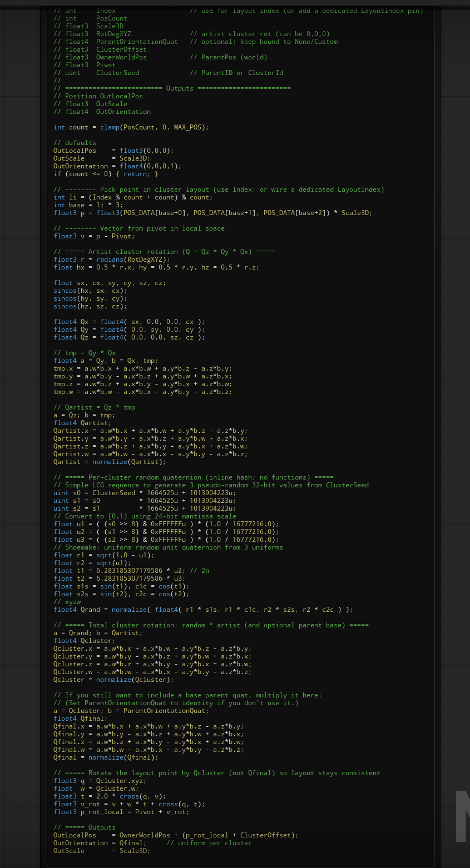Click the 'if (count <= 0)' return line
Viewport: 470px width, 868px height.
tap(106, 174)
